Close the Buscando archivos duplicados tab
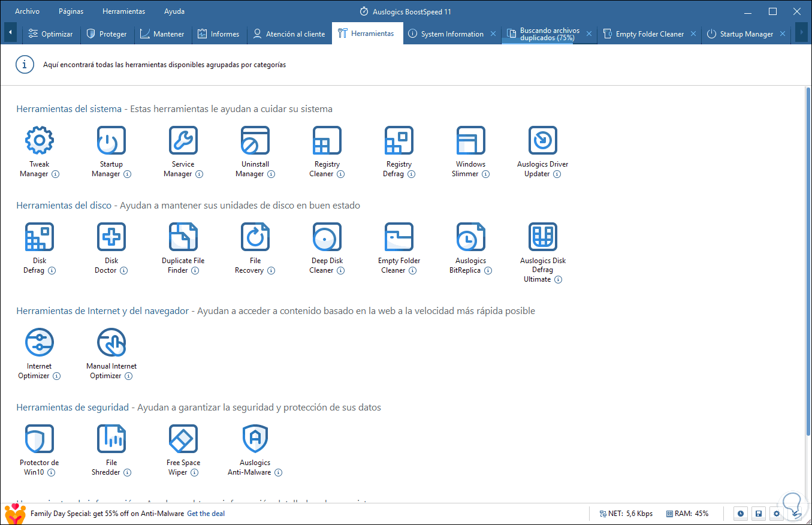812x525 pixels. click(589, 34)
